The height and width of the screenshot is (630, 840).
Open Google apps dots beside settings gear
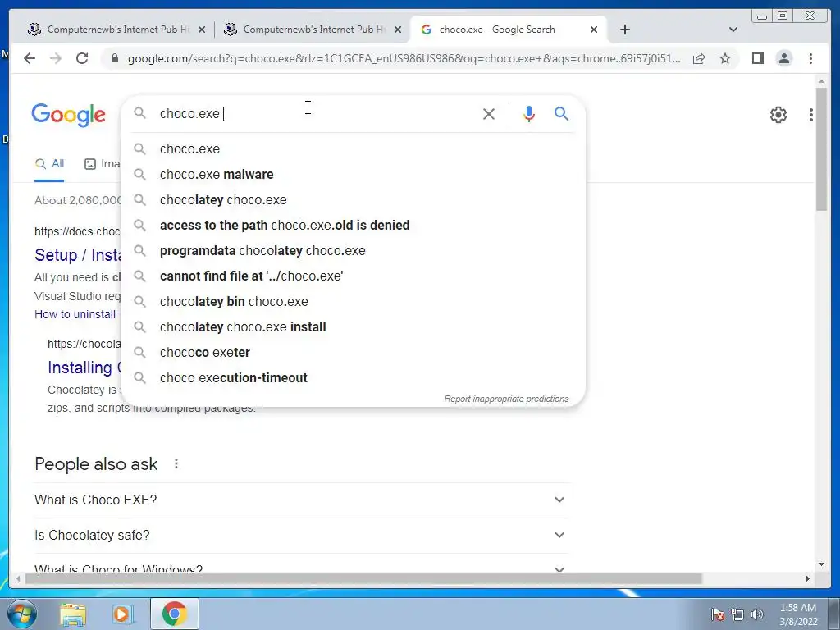(x=811, y=114)
